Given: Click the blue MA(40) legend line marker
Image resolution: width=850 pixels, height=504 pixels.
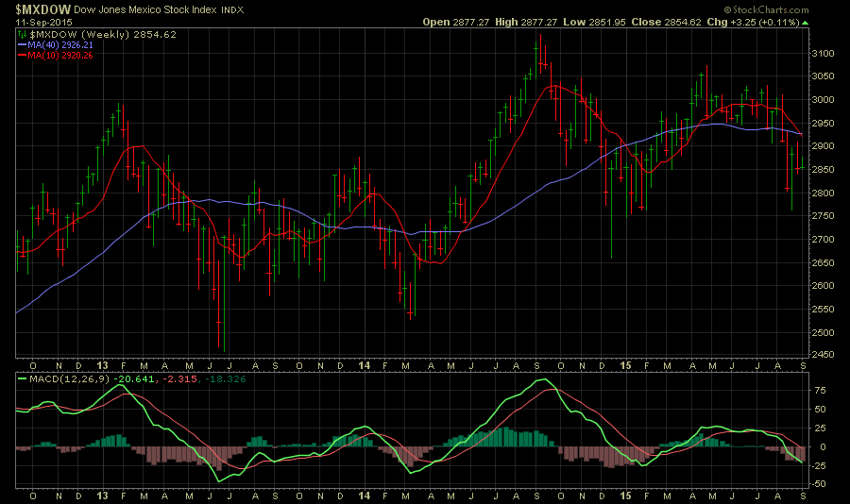Looking at the screenshot, I should 22,42.
